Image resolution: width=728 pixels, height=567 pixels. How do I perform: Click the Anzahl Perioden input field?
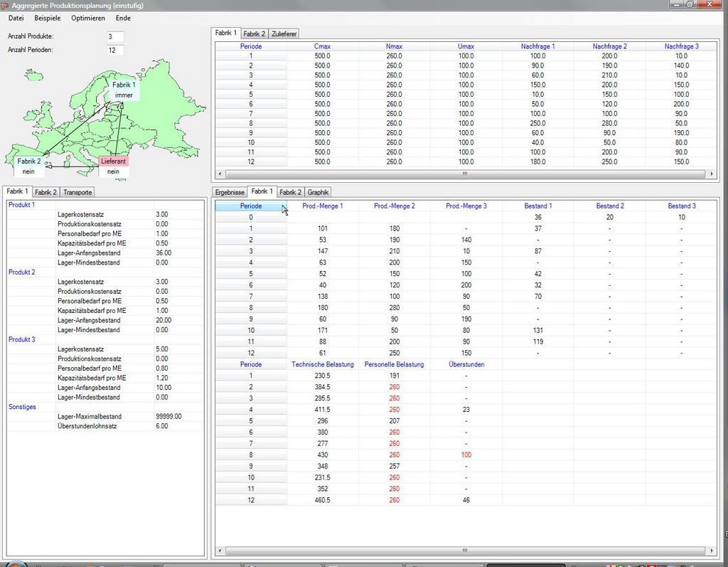click(x=115, y=50)
